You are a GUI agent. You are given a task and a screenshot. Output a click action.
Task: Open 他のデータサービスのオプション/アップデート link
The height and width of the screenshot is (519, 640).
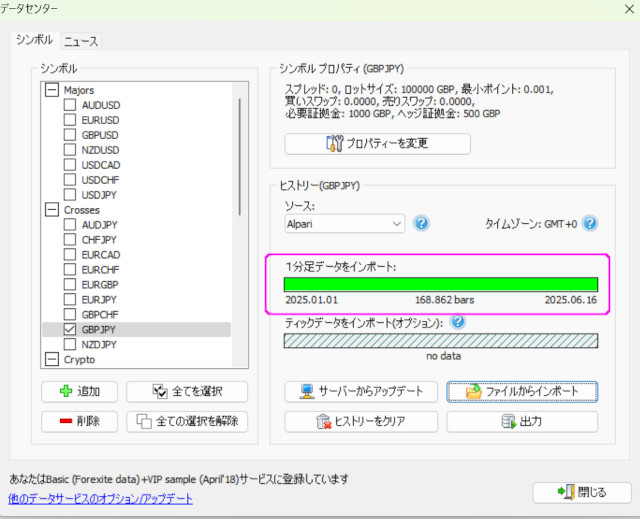click(100, 499)
